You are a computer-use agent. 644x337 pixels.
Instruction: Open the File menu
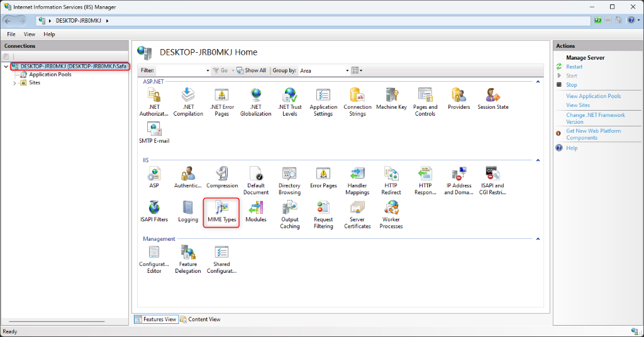click(11, 35)
